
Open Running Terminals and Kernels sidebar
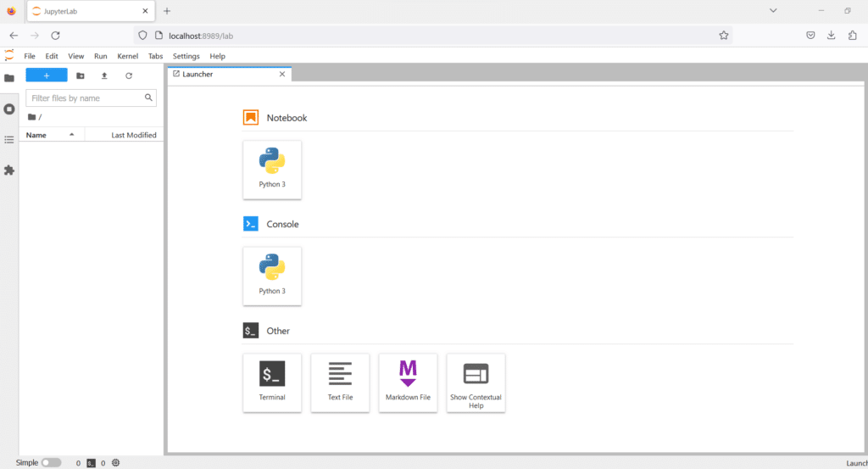tap(9, 109)
